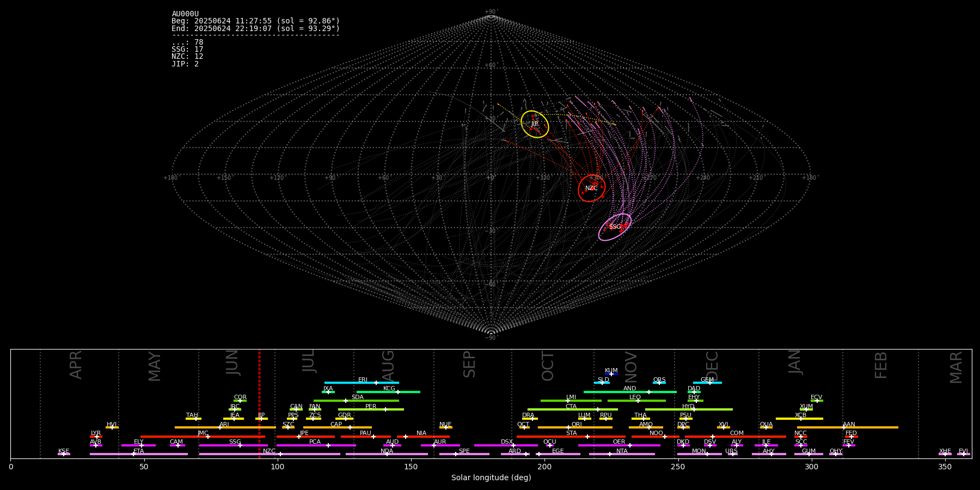Click the yellow JIP radiant ellipse
This screenshot has width=980, height=490.
pyautogui.click(x=535, y=124)
